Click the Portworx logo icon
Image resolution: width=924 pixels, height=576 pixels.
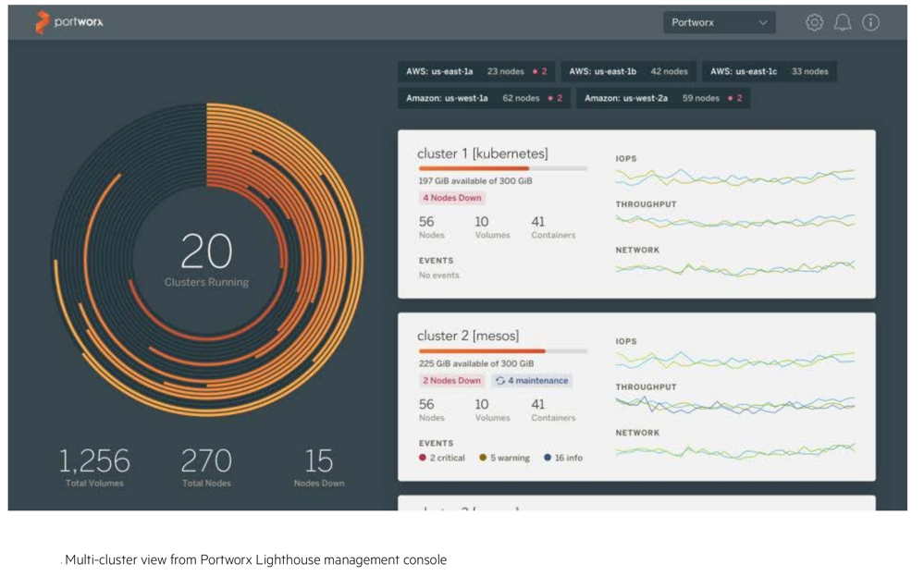(42, 22)
